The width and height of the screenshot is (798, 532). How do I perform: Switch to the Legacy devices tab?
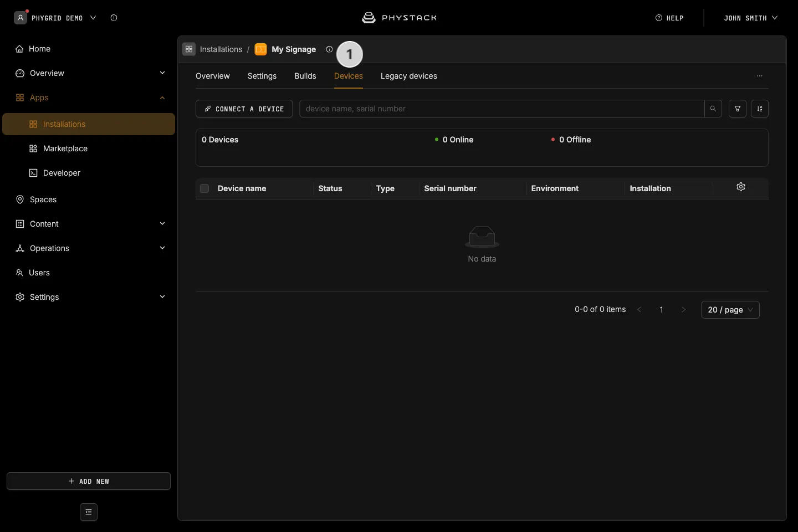409,76
